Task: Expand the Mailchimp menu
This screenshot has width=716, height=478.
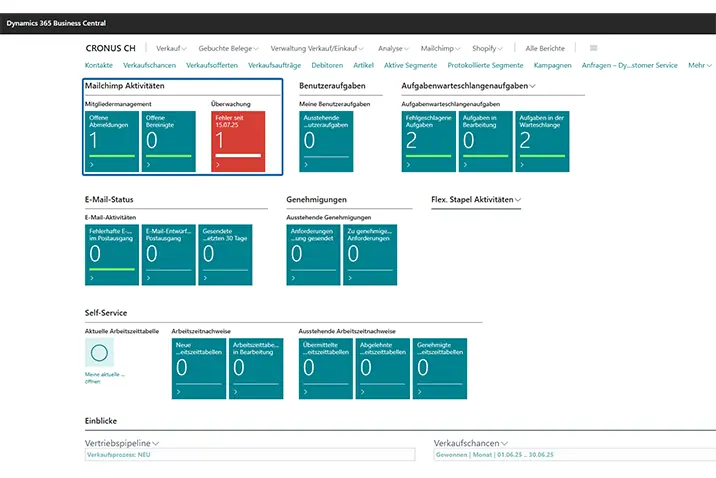Action: pos(440,48)
